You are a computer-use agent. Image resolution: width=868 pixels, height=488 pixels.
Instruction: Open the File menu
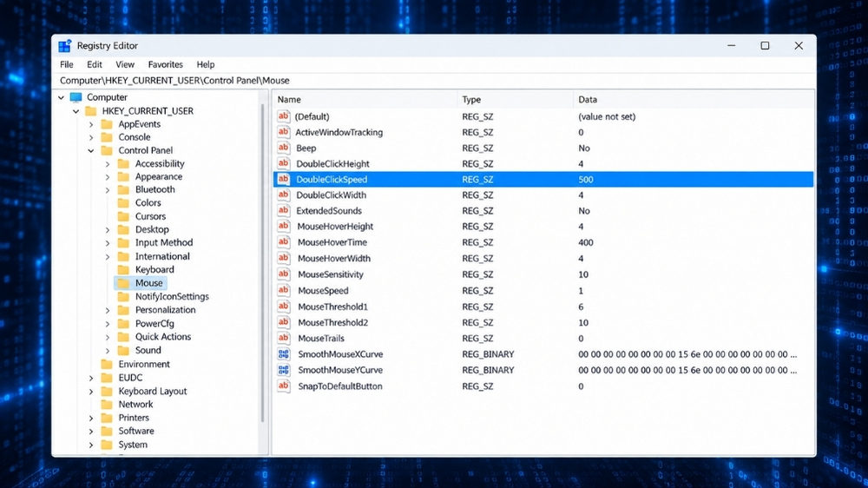point(67,65)
